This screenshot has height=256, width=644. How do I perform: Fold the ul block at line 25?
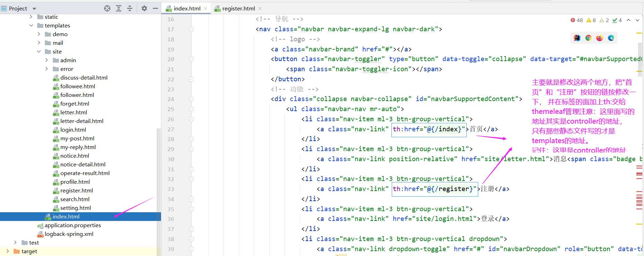(191, 109)
